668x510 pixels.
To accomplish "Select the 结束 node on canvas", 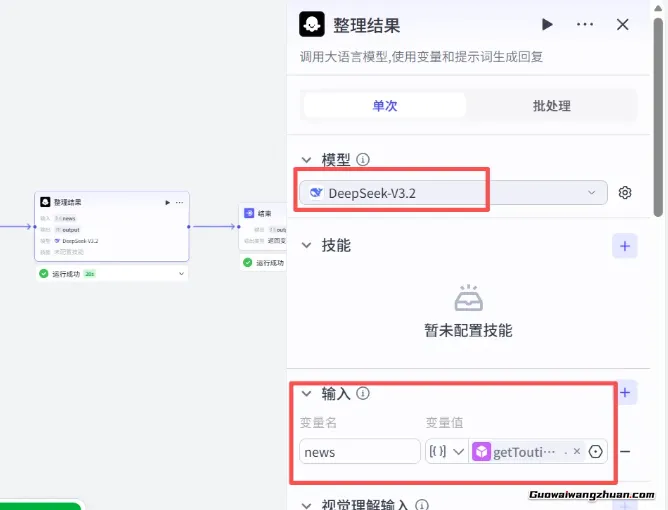I will click(263, 226).
